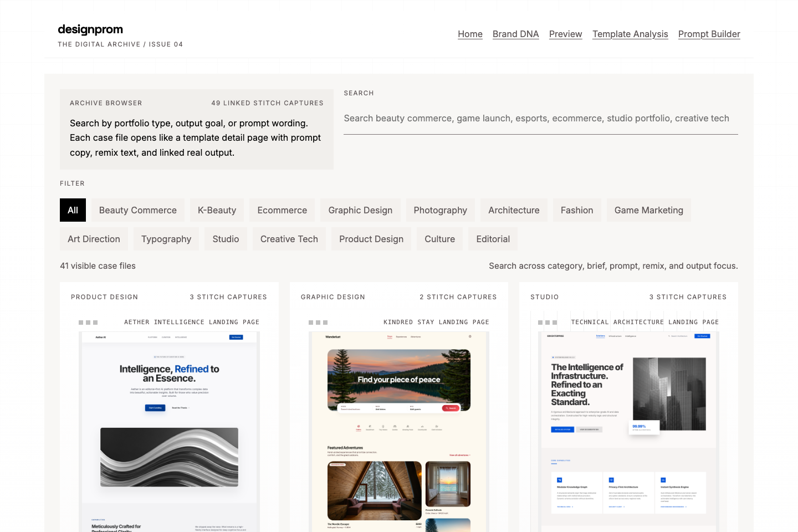This screenshot has width=798, height=532.
Task: Filter by Beauty Commerce
Action: point(138,210)
